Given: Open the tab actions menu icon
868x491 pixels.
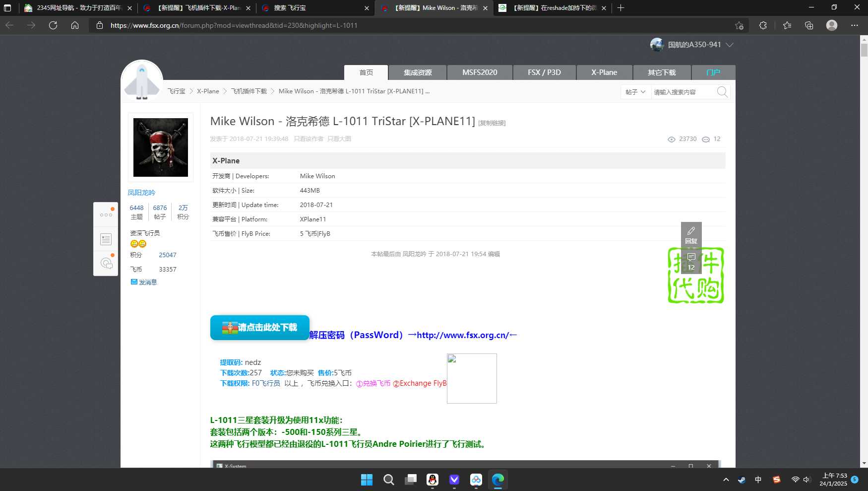Looking at the screenshot, I should (7, 8).
